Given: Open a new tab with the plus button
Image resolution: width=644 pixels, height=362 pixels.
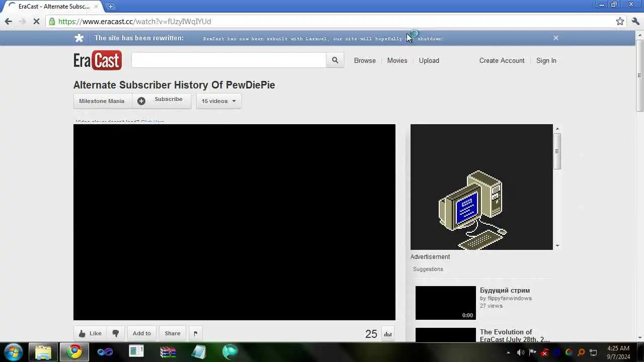Looking at the screenshot, I should [x=111, y=7].
